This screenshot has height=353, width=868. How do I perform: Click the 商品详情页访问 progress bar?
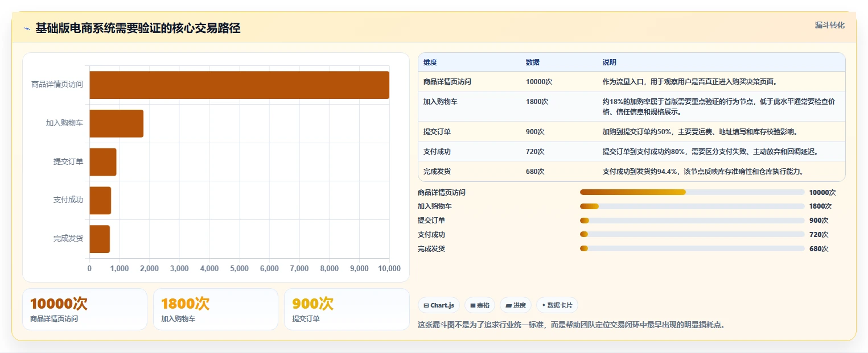692,192
